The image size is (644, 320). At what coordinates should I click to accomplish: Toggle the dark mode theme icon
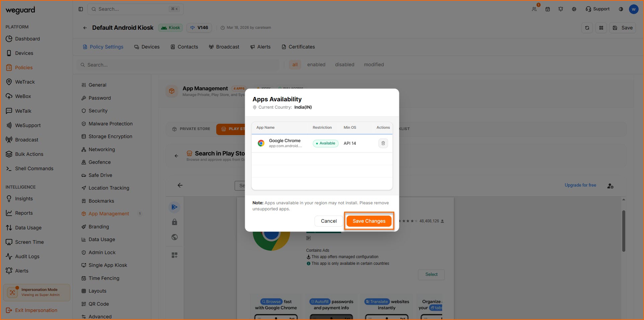621,9
